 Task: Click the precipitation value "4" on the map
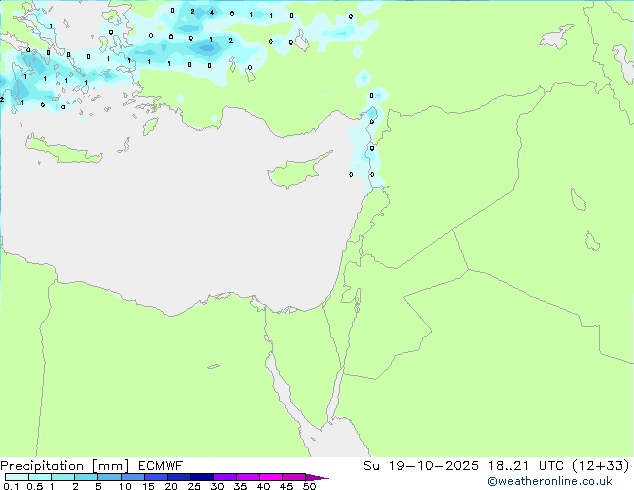pyautogui.click(x=211, y=13)
